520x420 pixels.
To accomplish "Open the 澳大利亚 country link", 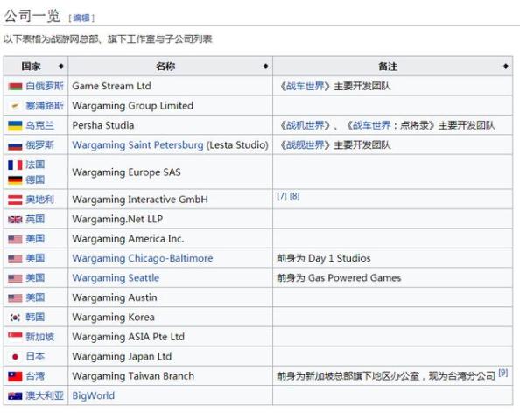I will tap(45, 395).
